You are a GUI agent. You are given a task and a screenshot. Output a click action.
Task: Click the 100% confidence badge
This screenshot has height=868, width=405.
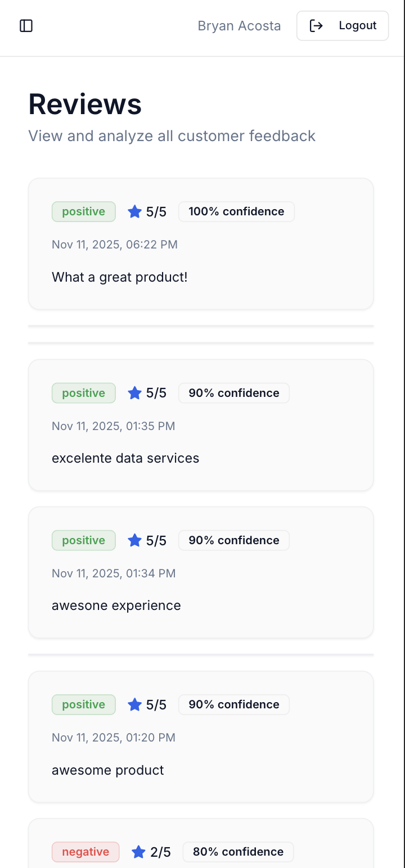coord(236,212)
